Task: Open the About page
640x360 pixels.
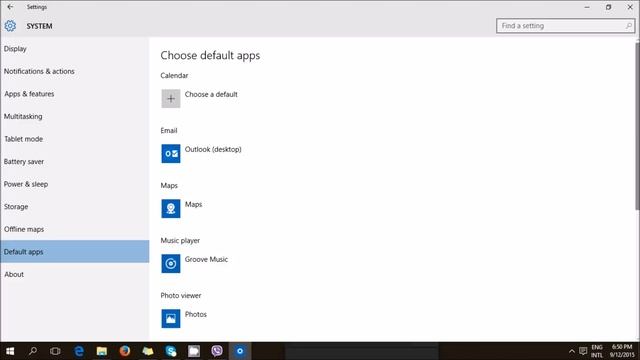Action: pyautogui.click(x=75, y=274)
